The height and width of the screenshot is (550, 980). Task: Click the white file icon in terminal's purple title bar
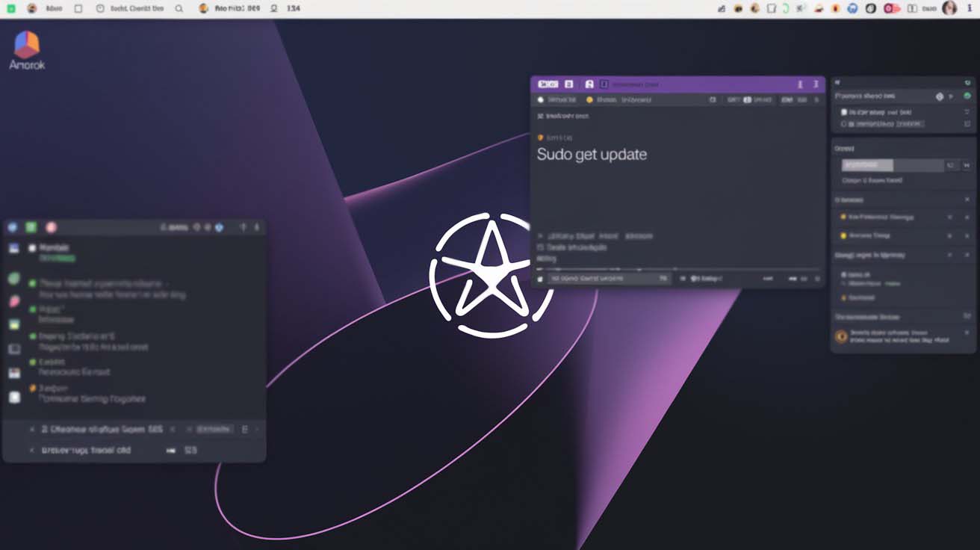(589, 84)
